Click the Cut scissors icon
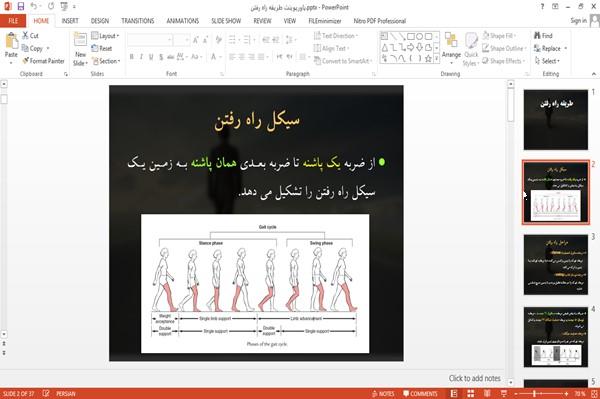The width and height of the screenshot is (600, 399). 25,36
